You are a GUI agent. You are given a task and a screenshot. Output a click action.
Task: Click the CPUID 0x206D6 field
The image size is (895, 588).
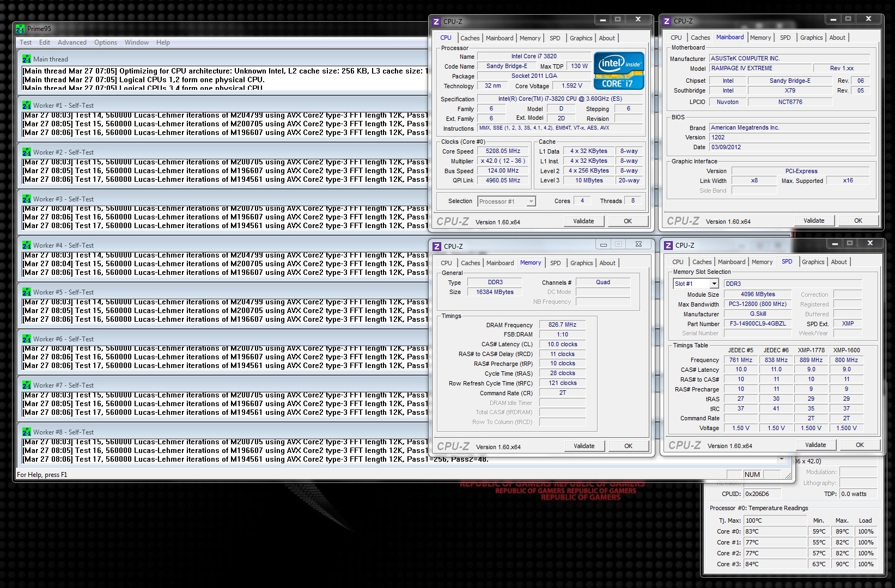pos(762,494)
